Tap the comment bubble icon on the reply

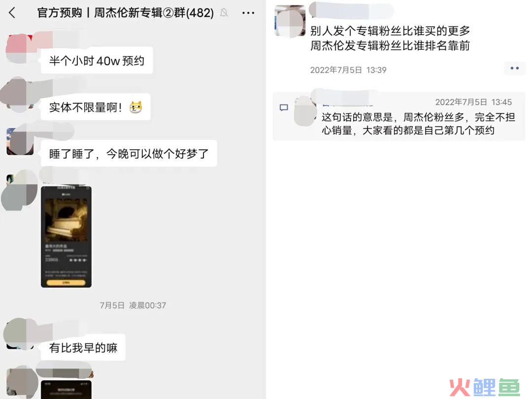point(284,108)
